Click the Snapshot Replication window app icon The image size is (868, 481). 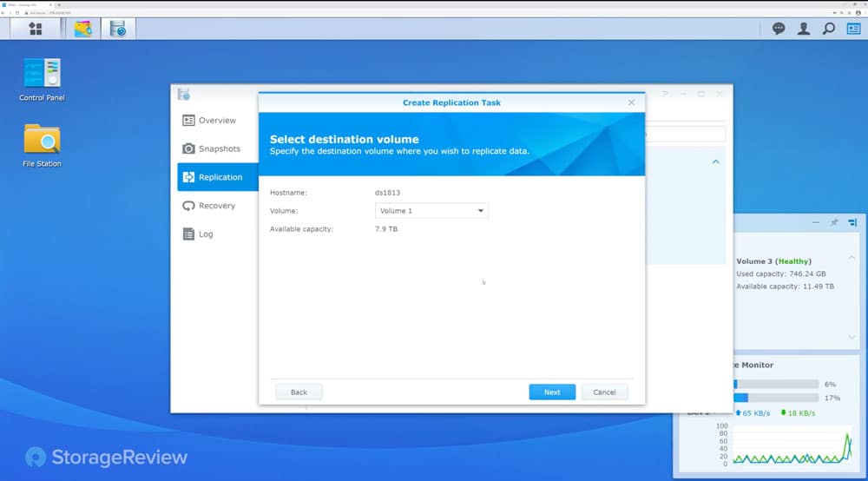(184, 94)
